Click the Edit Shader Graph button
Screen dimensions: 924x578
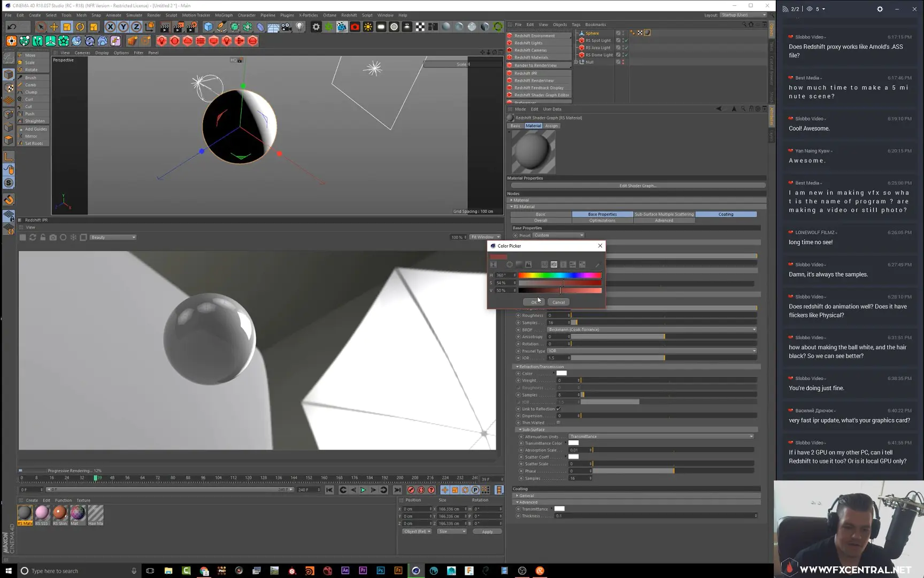637,186
